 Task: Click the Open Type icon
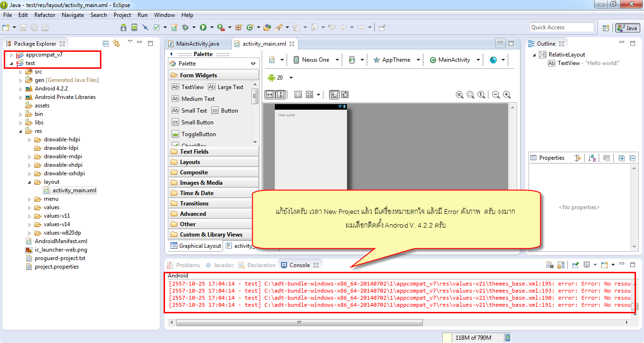point(267,27)
